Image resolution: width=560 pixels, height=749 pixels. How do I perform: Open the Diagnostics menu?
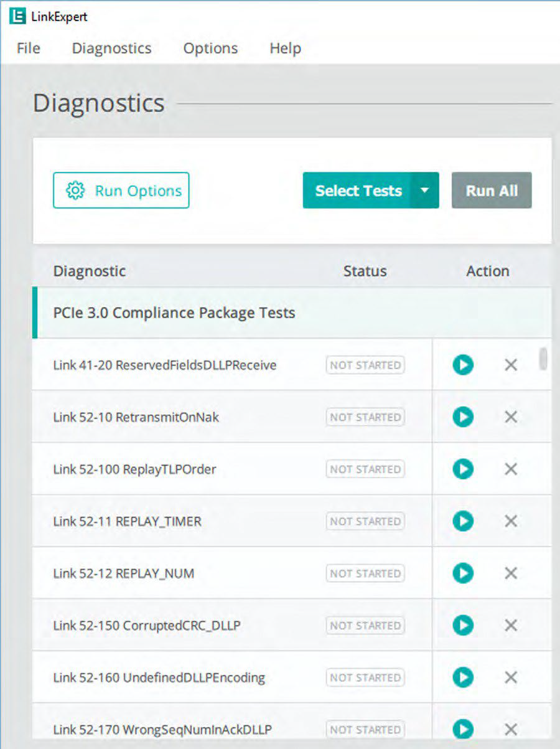(x=111, y=48)
